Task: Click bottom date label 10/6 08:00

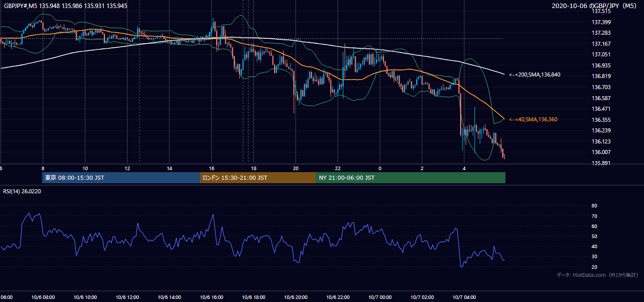Action: tap(43, 297)
